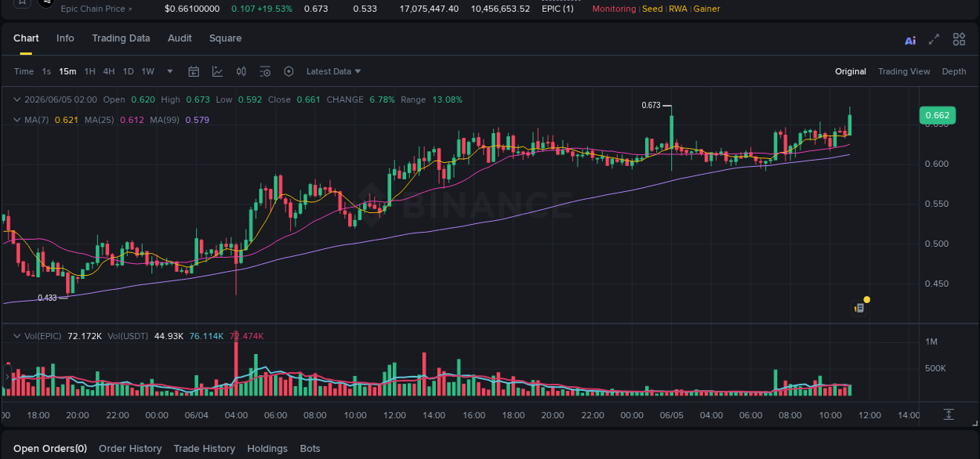Click the current price label 0.662

pos(937,115)
